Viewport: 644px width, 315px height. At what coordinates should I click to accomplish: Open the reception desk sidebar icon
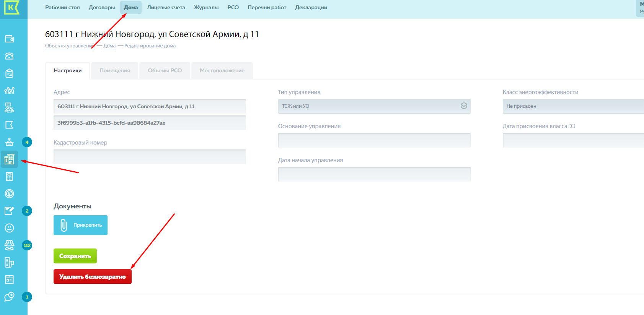(9, 142)
